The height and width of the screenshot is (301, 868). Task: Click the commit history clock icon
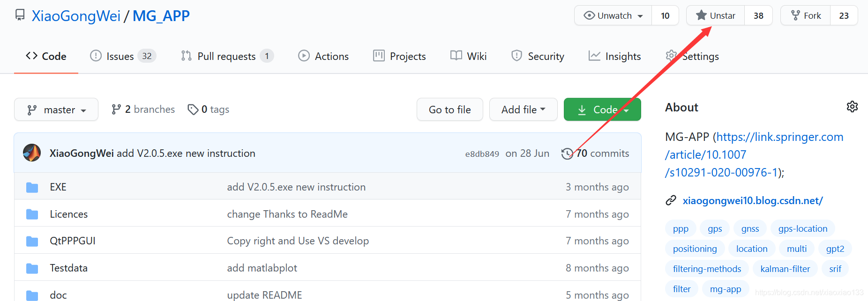click(x=567, y=154)
